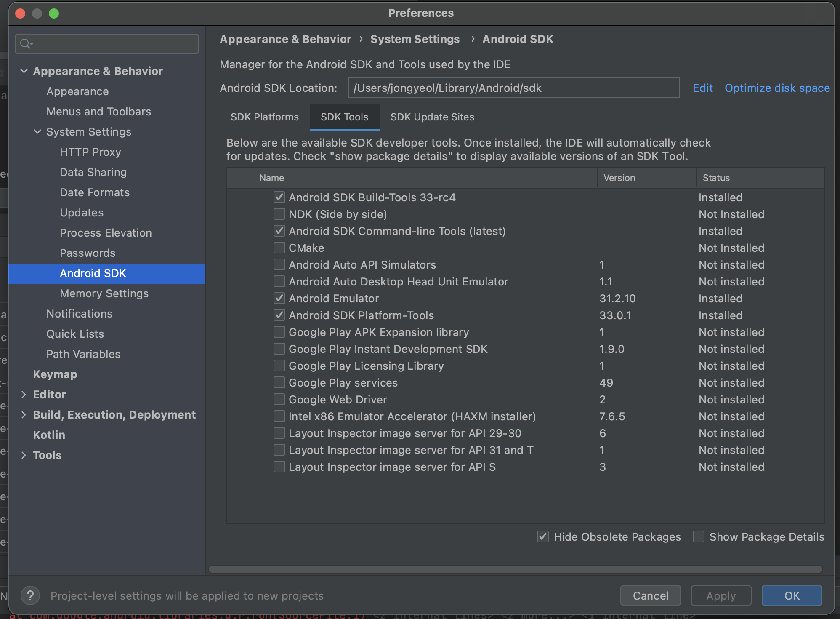
Task: Enable the CMake package checkbox
Action: [279, 248]
